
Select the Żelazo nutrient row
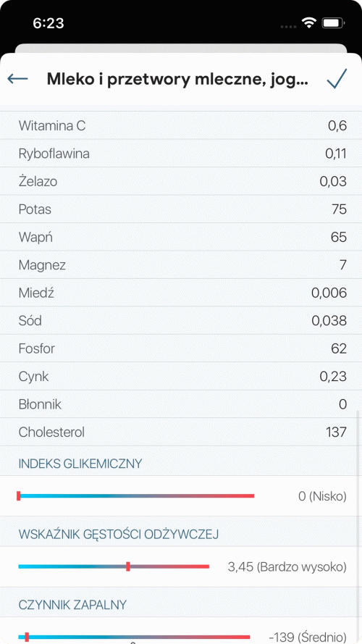click(181, 182)
